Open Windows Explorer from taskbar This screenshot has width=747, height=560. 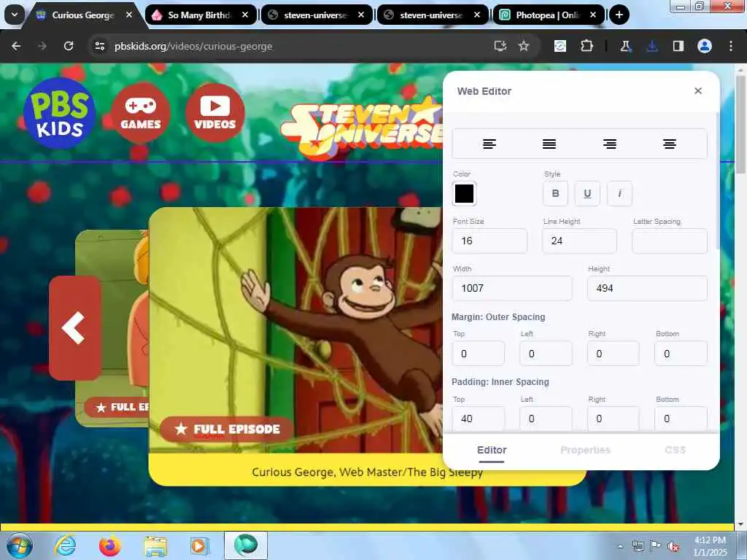155,547
